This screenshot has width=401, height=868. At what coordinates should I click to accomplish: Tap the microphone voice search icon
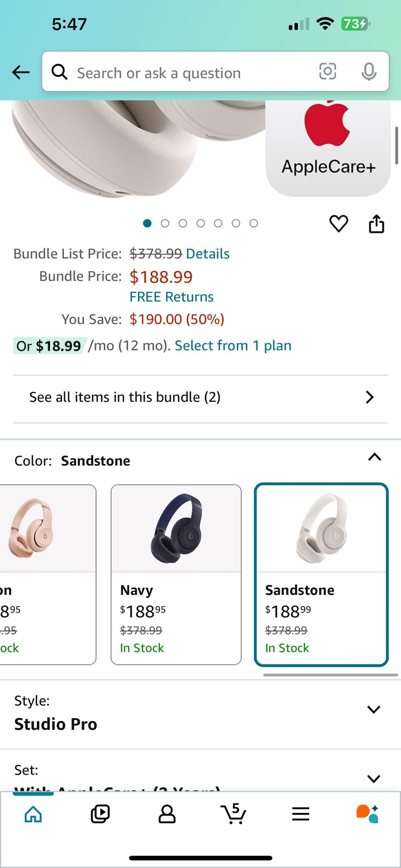point(369,71)
